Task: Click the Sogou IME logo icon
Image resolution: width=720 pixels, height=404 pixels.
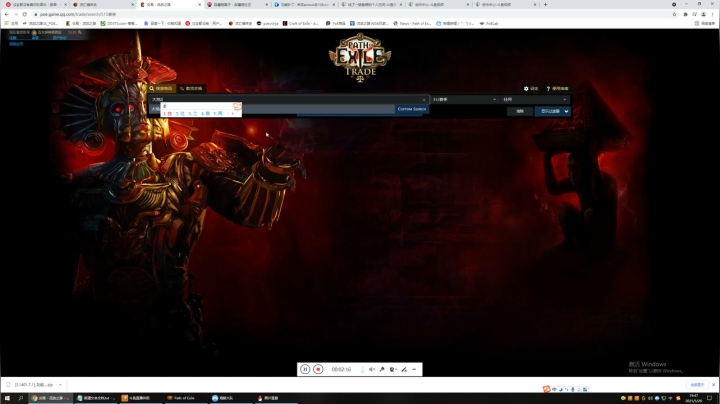Action: (546, 389)
